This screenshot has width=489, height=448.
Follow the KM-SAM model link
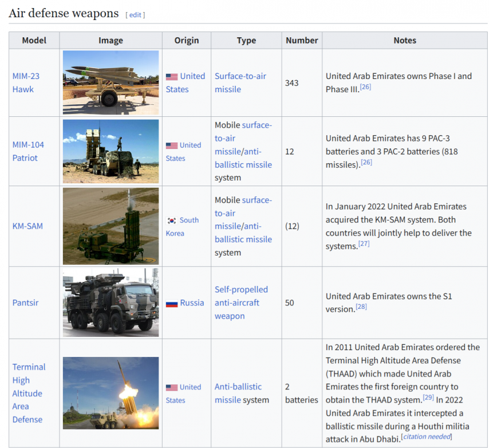pyautogui.click(x=27, y=226)
